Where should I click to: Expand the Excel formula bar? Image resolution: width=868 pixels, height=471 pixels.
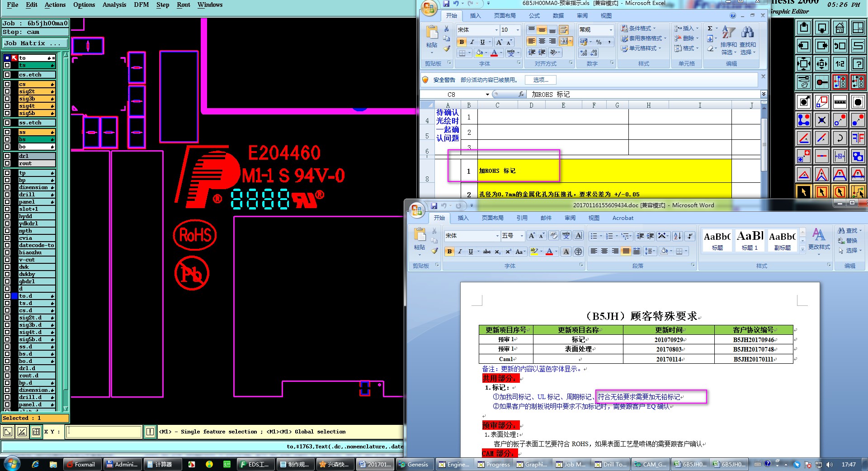click(x=764, y=94)
